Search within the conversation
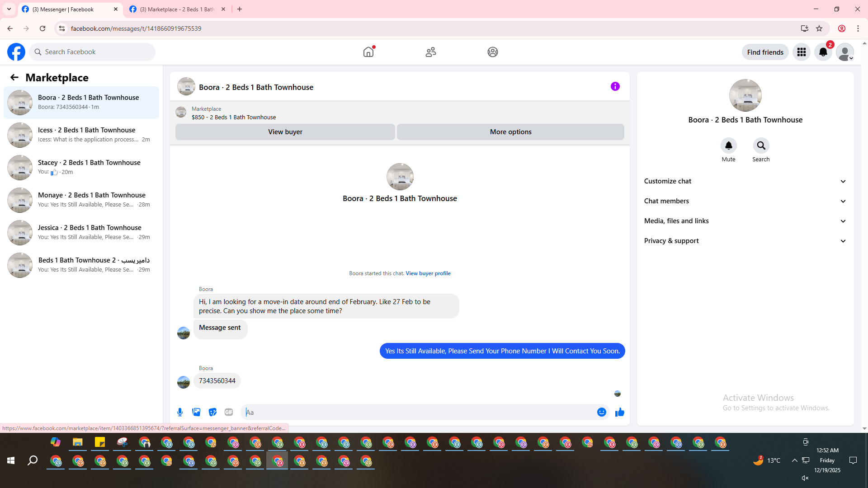The image size is (868, 488). [x=761, y=146]
